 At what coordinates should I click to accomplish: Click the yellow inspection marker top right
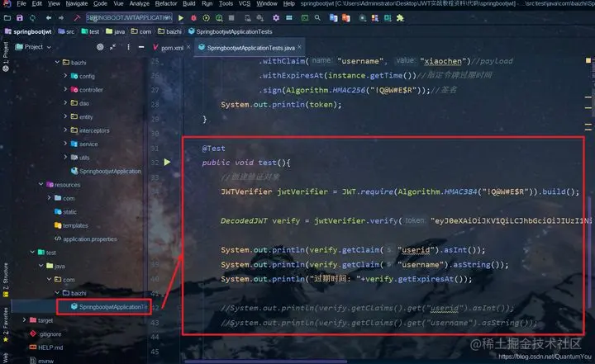click(x=588, y=60)
